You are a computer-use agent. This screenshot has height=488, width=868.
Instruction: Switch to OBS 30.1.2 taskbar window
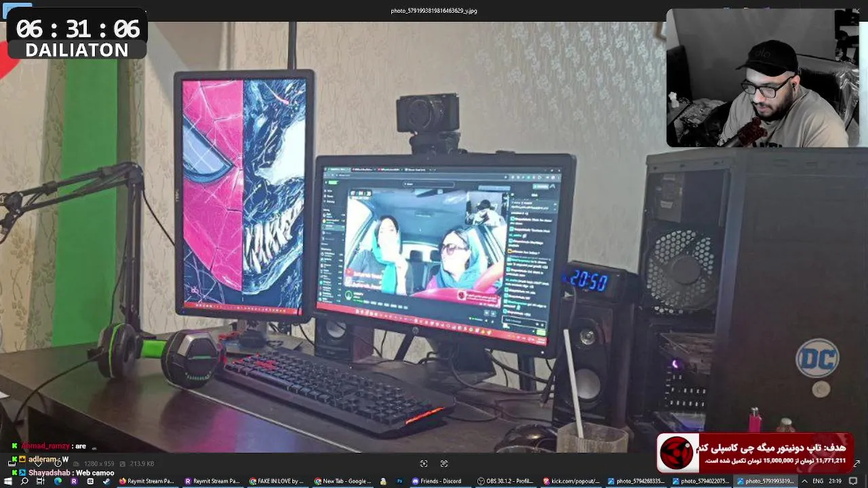[x=505, y=481]
